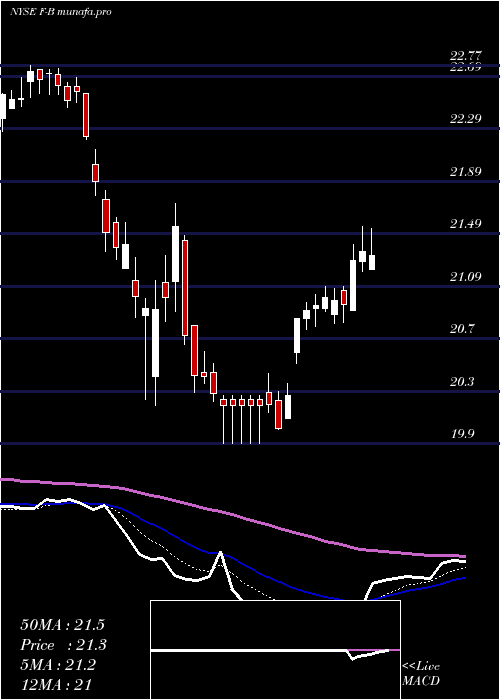Click the 50MA : 21.5 readout
Viewport: 500px width, 700px height.
click(x=62, y=625)
